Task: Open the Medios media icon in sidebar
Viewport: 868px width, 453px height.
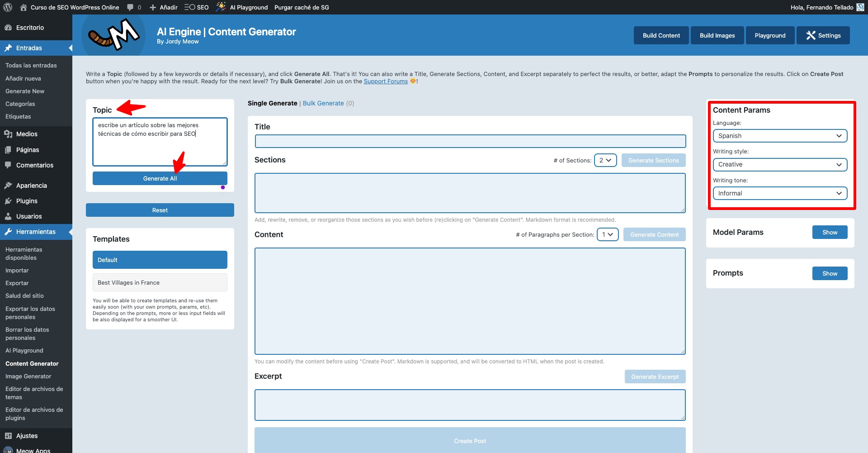Action: click(8, 134)
